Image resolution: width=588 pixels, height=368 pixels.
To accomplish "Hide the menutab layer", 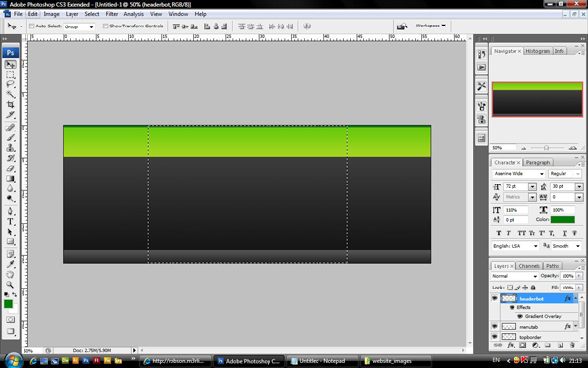I will point(494,327).
